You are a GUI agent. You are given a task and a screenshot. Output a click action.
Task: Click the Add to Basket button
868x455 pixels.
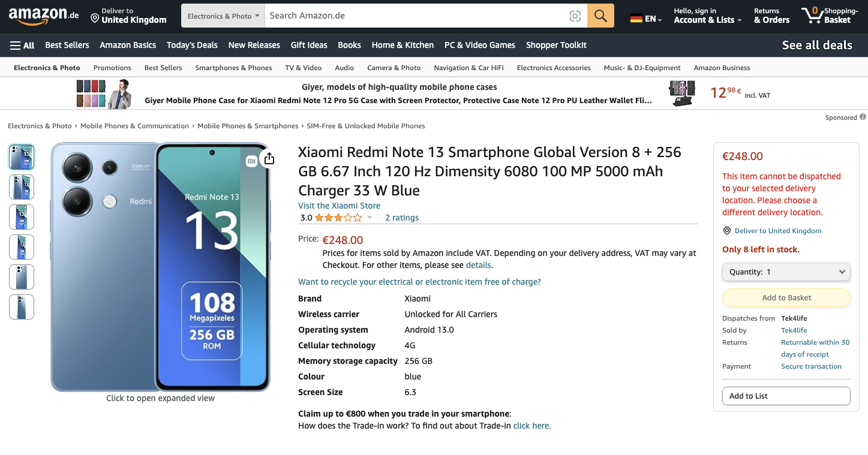(x=786, y=297)
